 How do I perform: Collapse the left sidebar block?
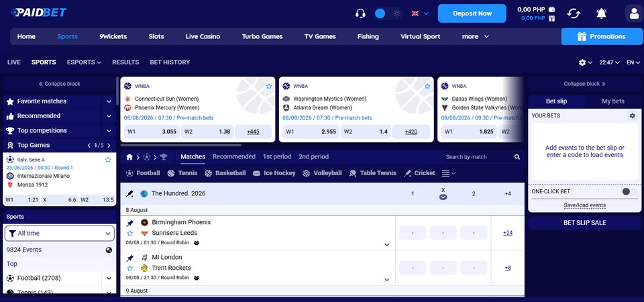[x=60, y=84]
